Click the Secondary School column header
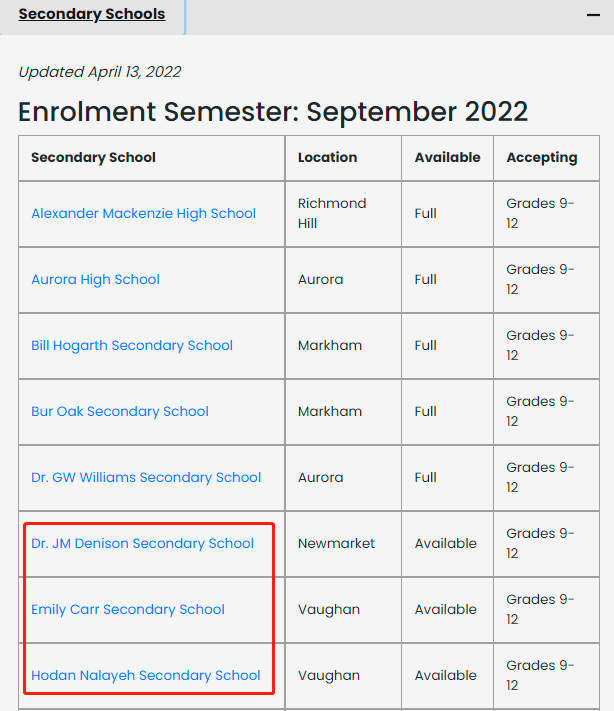Screen dimensions: 614x711 point(93,157)
